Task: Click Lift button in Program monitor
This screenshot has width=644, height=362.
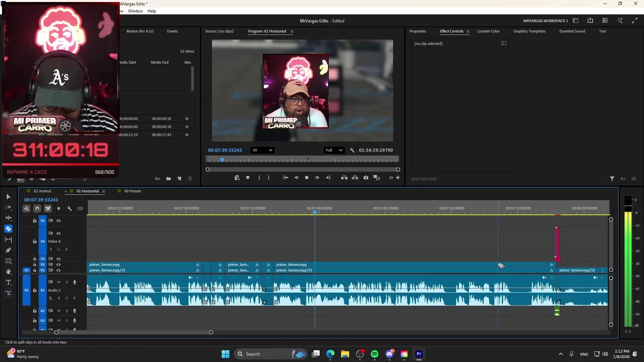Action: 344,177
